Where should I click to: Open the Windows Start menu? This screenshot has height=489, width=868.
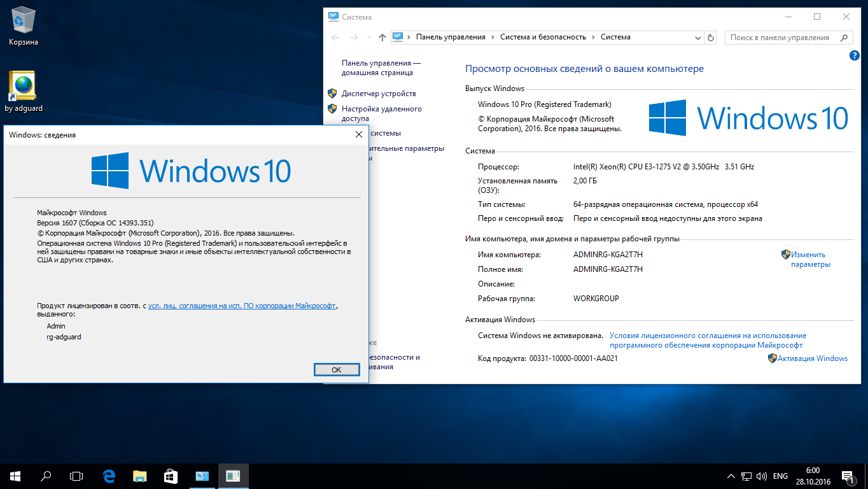[15, 476]
